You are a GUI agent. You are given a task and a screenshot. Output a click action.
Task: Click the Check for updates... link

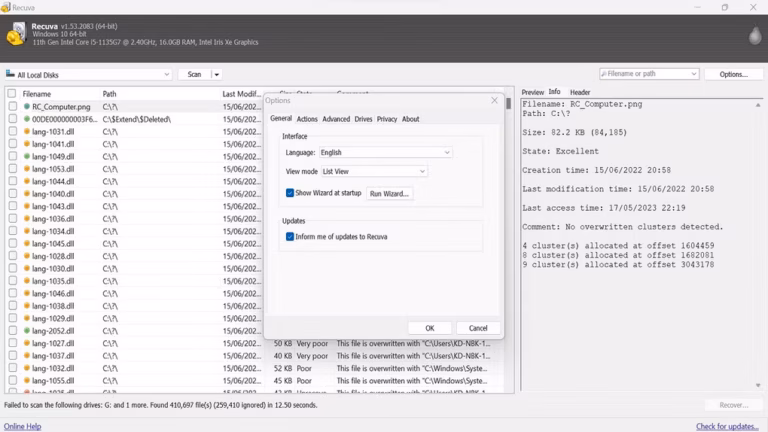pos(727,427)
